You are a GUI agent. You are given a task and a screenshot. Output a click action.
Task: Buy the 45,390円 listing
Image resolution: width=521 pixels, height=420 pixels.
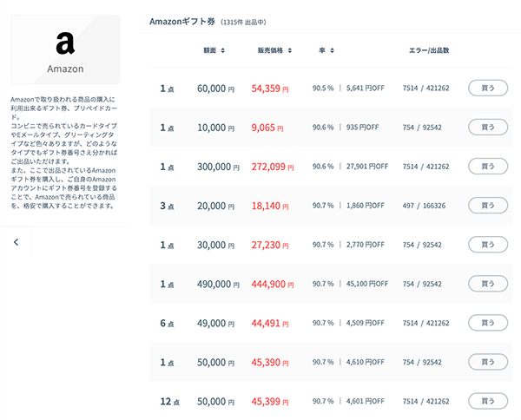coord(488,362)
